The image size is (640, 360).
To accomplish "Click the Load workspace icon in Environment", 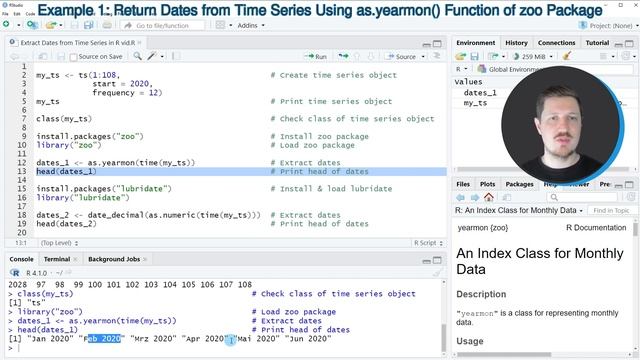I will click(461, 56).
